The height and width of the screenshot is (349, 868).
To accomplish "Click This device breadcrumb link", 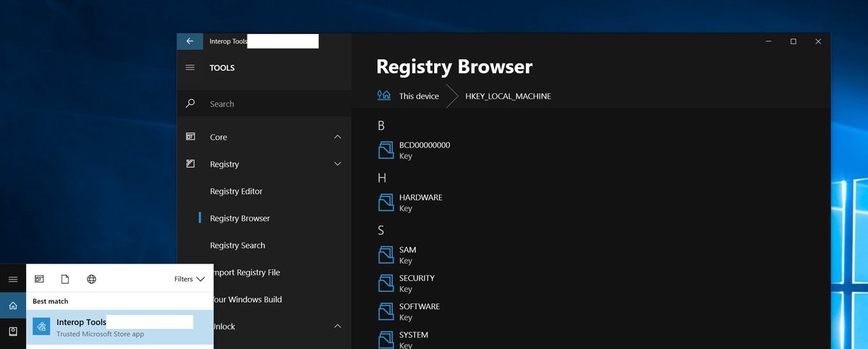I will 419,96.
